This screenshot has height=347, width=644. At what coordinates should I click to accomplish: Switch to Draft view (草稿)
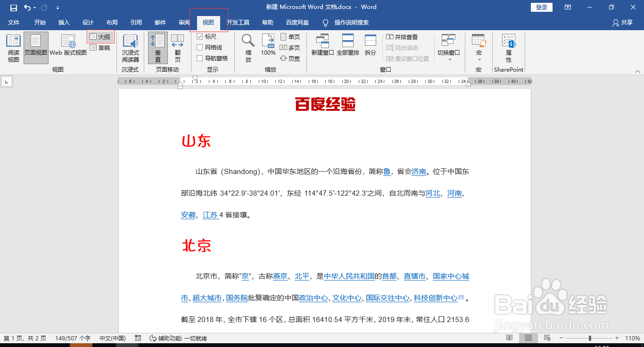[100, 48]
